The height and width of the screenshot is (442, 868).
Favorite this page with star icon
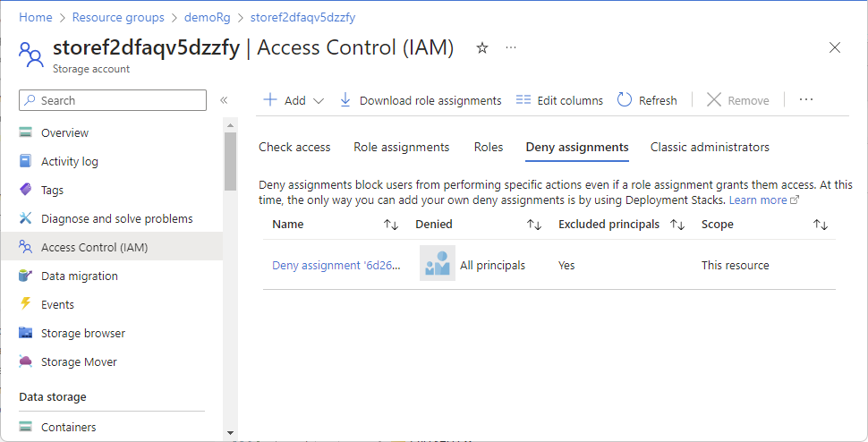point(482,48)
